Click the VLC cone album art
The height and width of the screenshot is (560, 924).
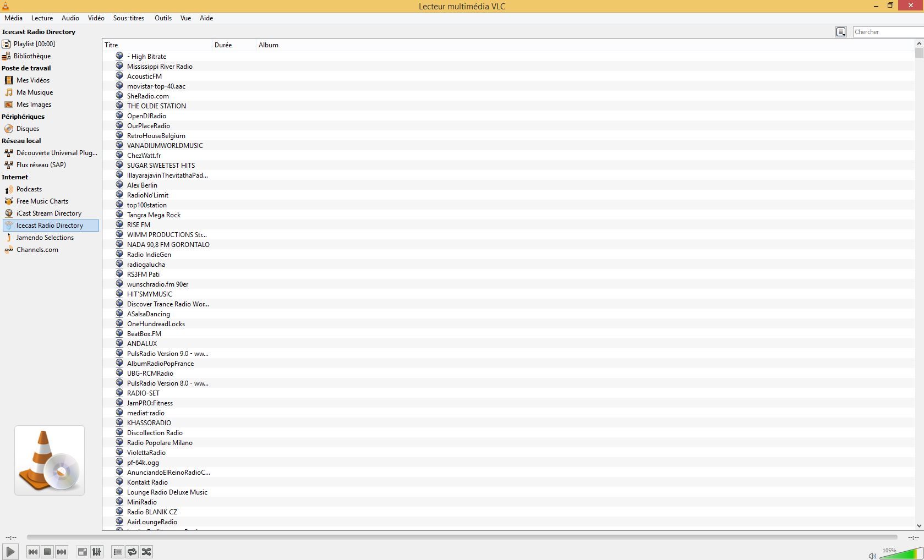(x=50, y=460)
